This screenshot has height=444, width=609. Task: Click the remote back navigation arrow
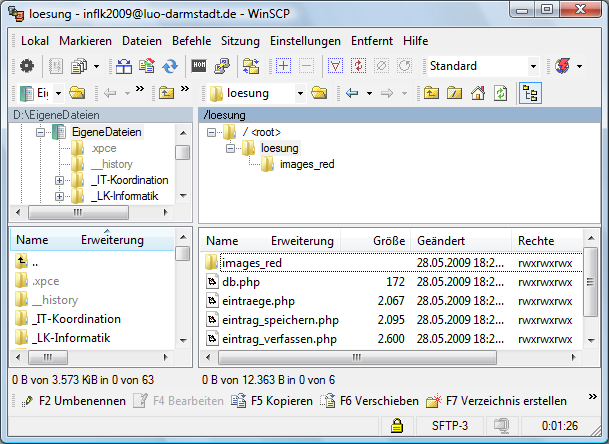[352, 93]
